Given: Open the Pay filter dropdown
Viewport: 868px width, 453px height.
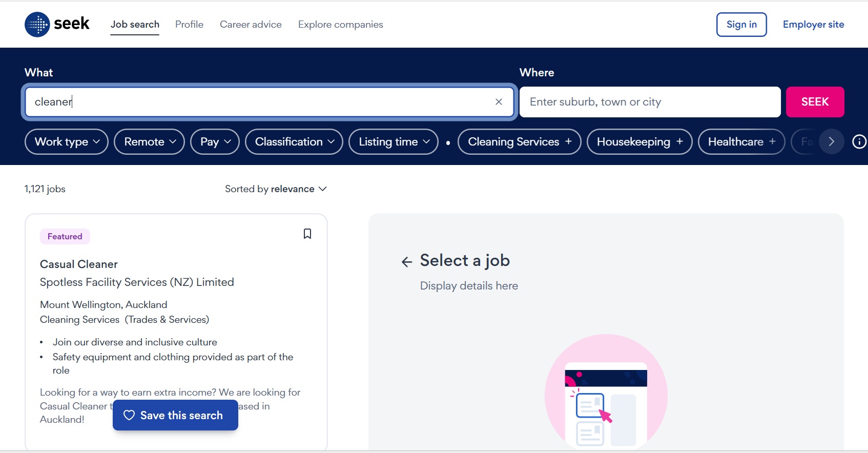Looking at the screenshot, I should pos(215,142).
